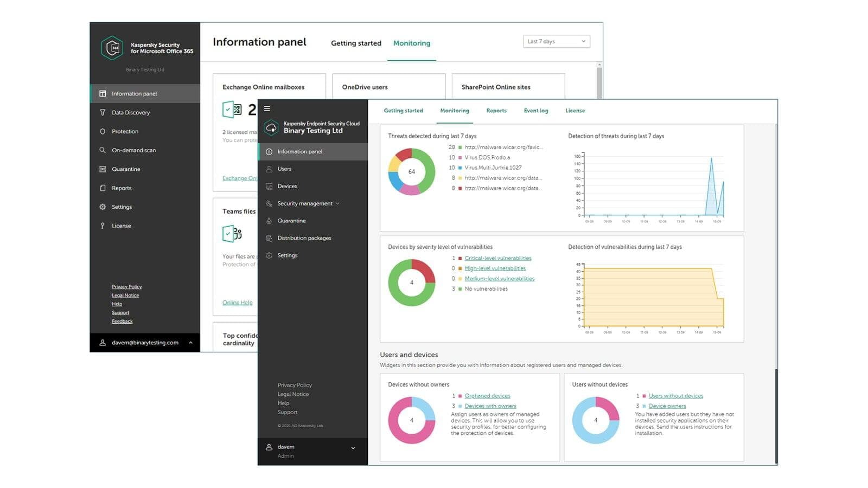
Task: Click Information panel icon in Office 365 sidebar
Action: (103, 94)
